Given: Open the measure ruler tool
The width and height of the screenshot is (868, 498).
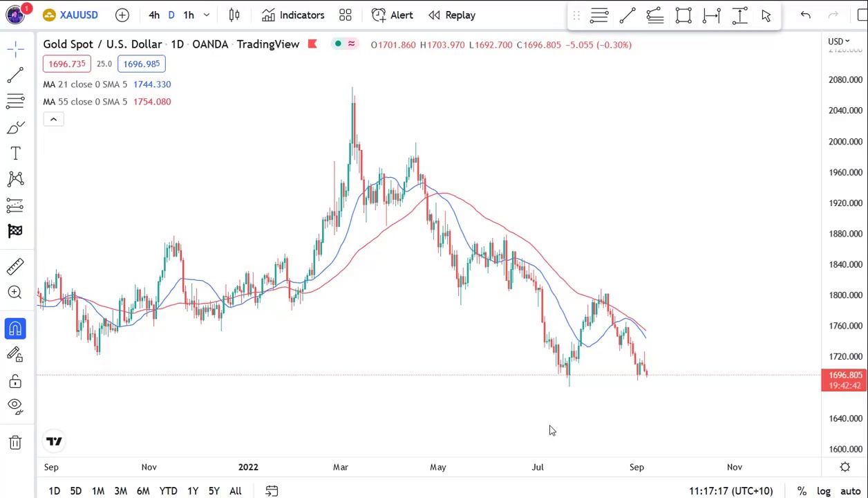Looking at the screenshot, I should (x=15, y=266).
